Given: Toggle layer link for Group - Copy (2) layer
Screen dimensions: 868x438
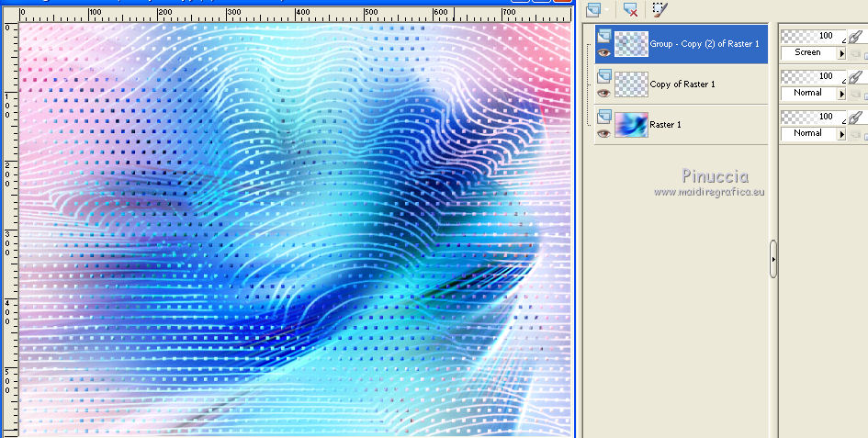Looking at the screenshot, I should (856, 36).
